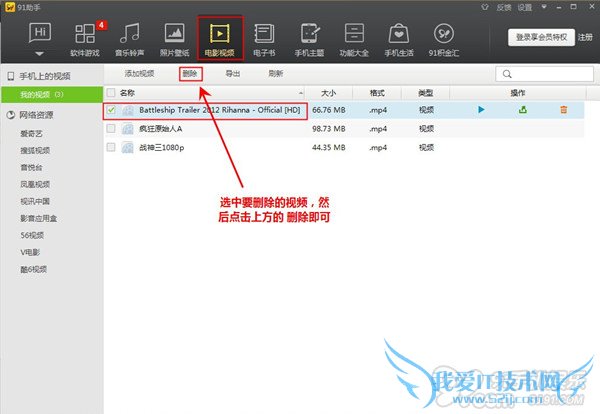
Task: Expand title bar dropdown menu arrow
Action: [544, 7]
